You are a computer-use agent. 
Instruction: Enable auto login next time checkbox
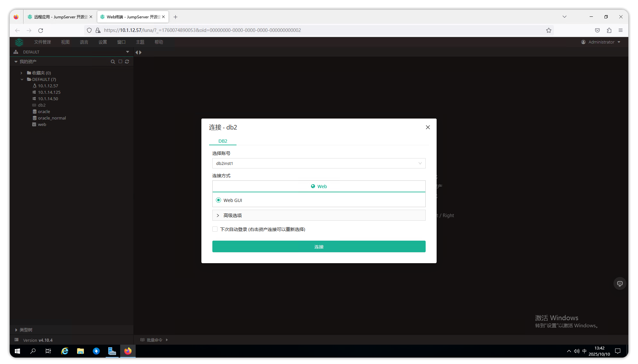point(215,229)
